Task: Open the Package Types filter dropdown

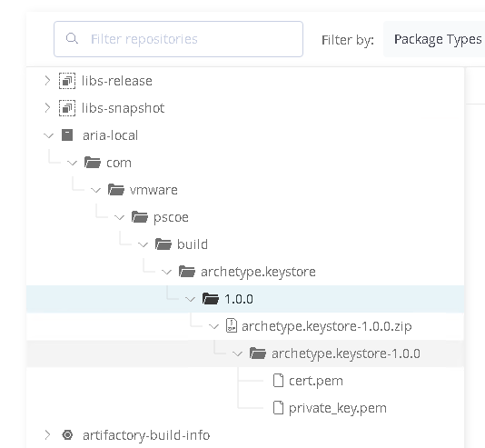Action: [434, 39]
